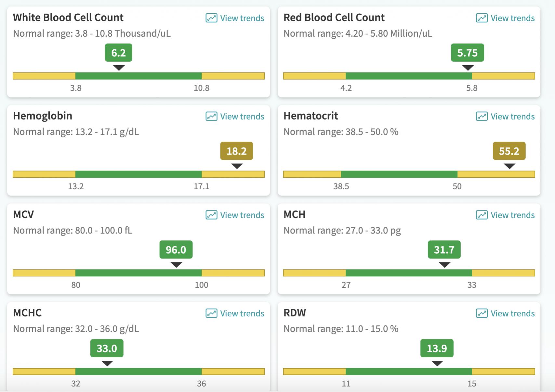This screenshot has width=555, height=392.
Task: Click the Hemoglobin card title
Action: point(43,116)
